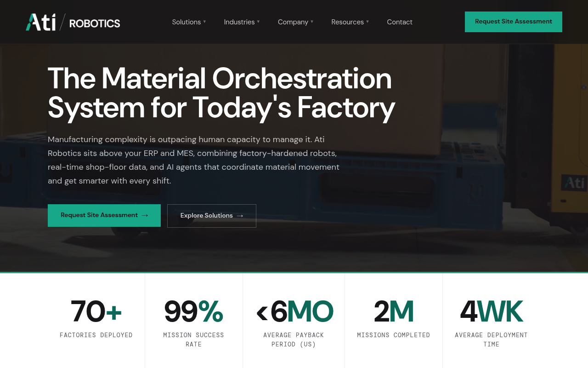Screen dimensions: 588x368
Task: Expand the Solutions dropdown arrow
Action: (204, 22)
